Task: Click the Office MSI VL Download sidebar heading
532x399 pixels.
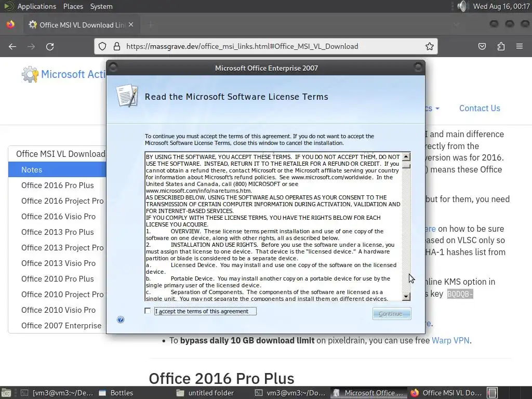Action: (61, 154)
